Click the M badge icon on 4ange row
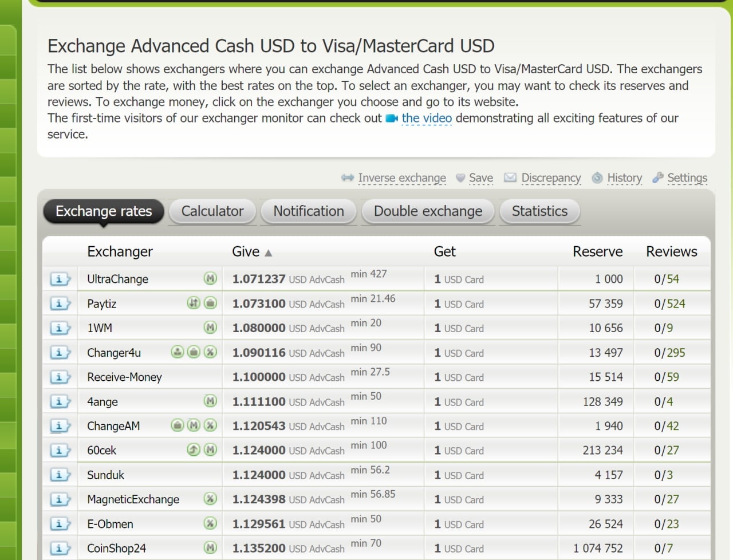Screen dimensions: 733x560 210,401
